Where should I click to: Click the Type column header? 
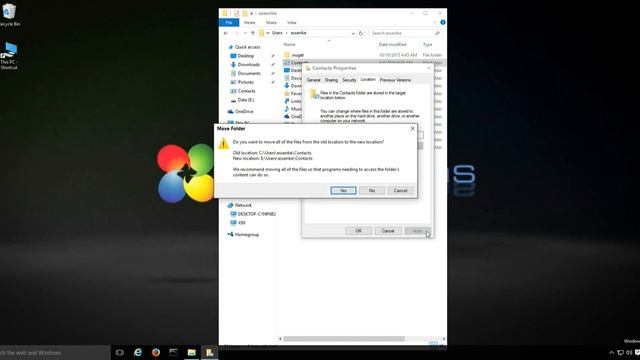(427, 44)
